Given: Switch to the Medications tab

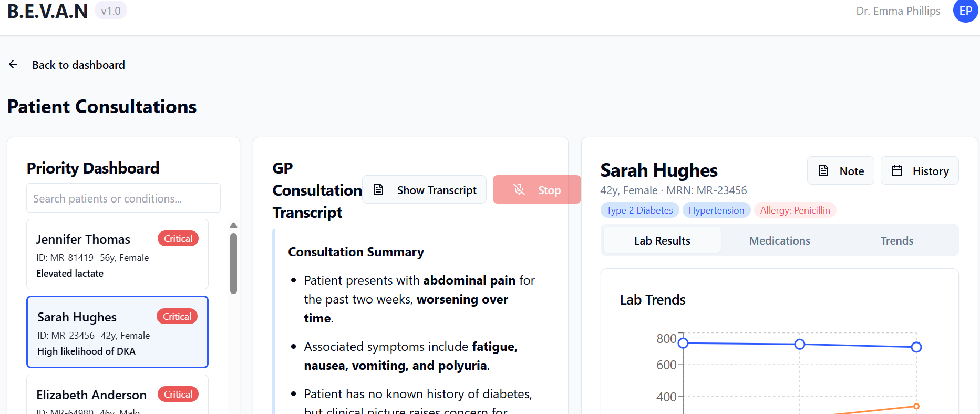Looking at the screenshot, I should point(780,240).
